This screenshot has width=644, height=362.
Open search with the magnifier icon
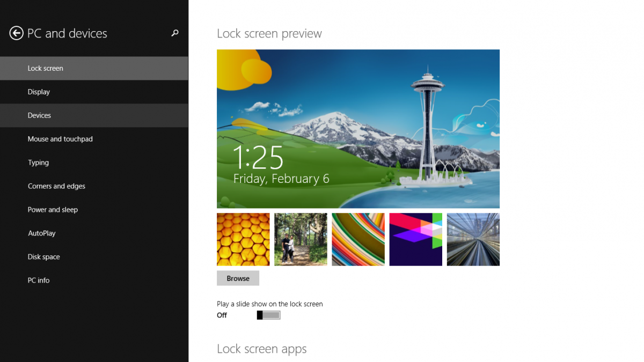tap(174, 33)
